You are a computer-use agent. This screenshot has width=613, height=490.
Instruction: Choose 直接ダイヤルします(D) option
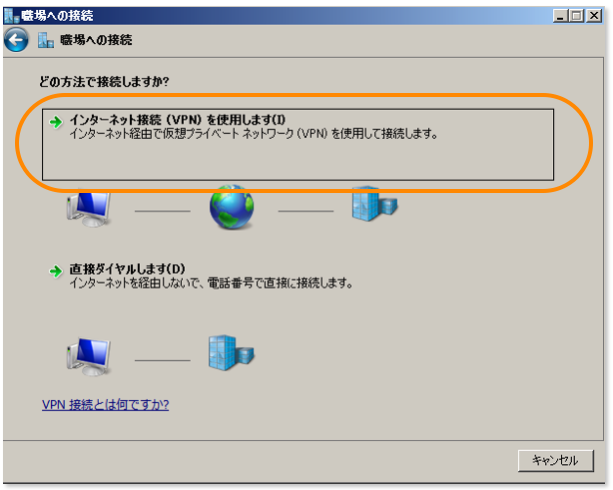click(x=127, y=269)
